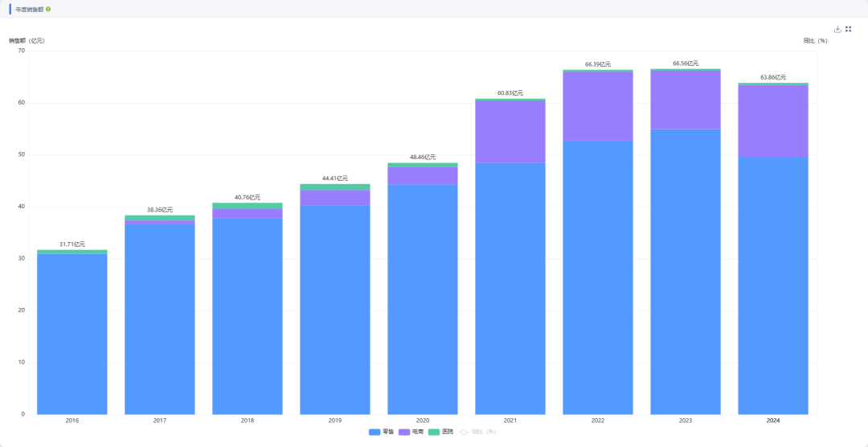Image resolution: width=868 pixels, height=447 pixels.
Task: Click the 2019 green 医院 segment
Action: point(335,187)
